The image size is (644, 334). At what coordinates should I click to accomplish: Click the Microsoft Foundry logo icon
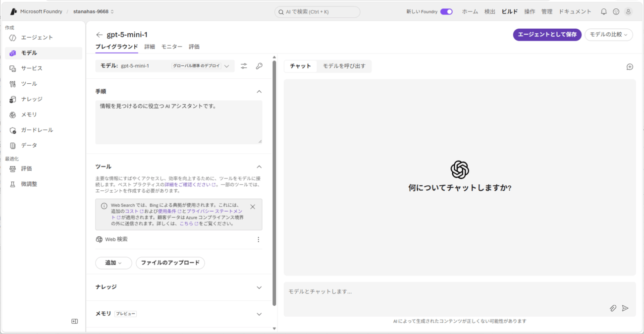(13, 11)
